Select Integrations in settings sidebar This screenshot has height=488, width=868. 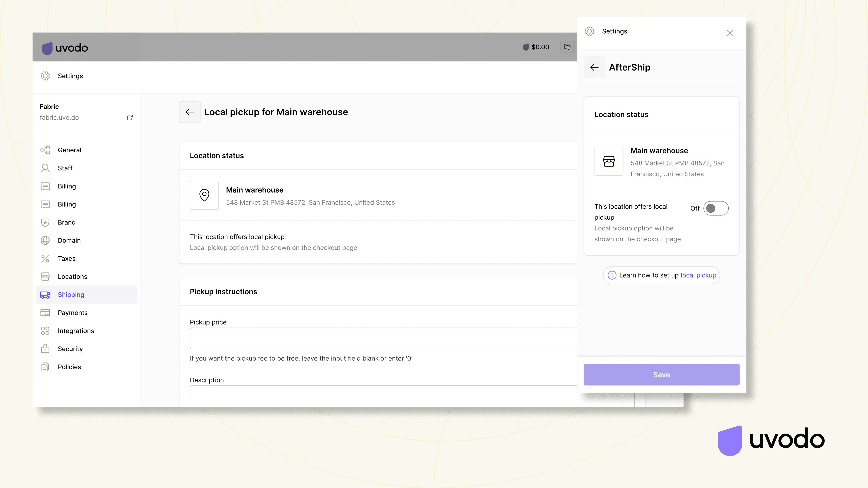pyautogui.click(x=76, y=331)
